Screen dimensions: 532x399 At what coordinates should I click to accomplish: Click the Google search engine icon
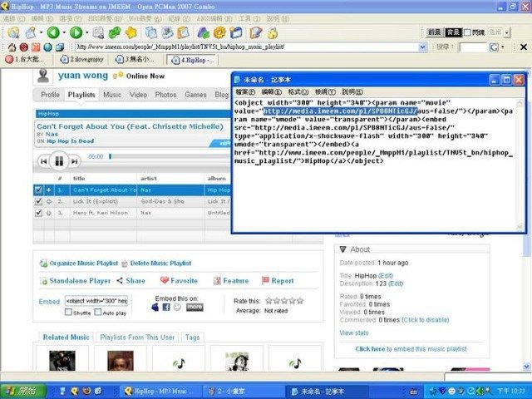tap(494, 47)
